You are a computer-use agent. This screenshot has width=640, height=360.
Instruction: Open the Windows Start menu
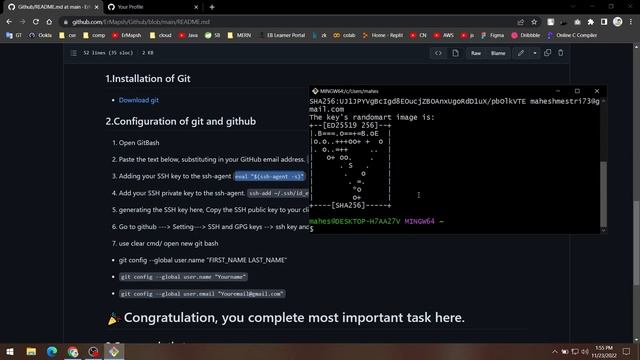10,351
